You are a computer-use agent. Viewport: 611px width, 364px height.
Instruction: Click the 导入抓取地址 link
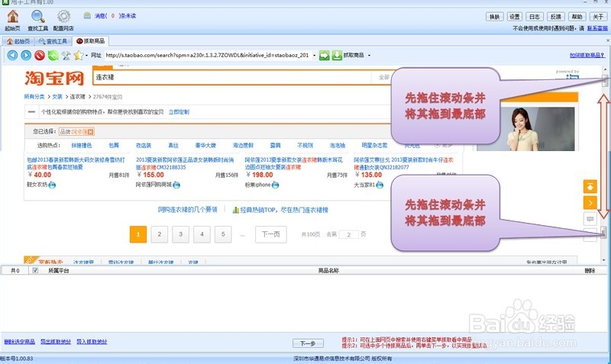[x=92, y=341]
